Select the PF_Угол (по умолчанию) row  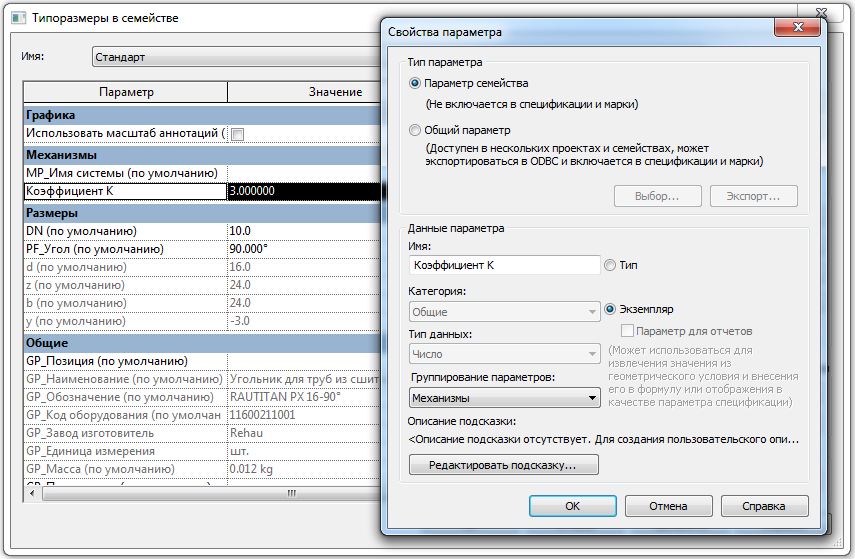pos(125,249)
